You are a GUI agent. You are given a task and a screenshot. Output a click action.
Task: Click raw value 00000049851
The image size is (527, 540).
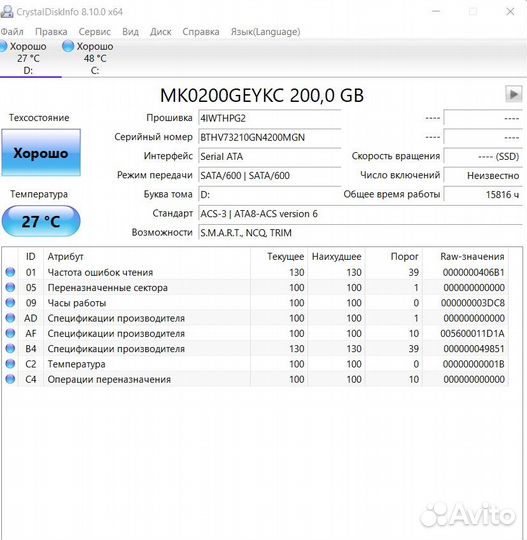tap(474, 349)
